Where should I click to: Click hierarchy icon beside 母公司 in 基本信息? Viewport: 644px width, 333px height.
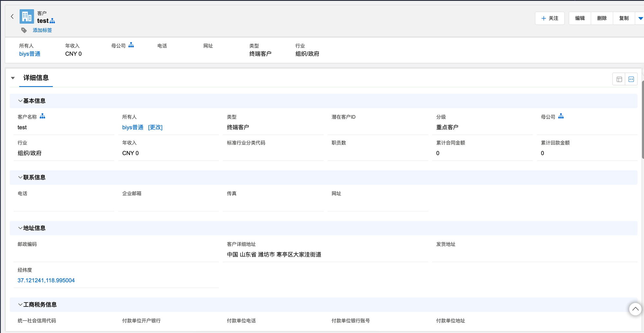coord(561,116)
